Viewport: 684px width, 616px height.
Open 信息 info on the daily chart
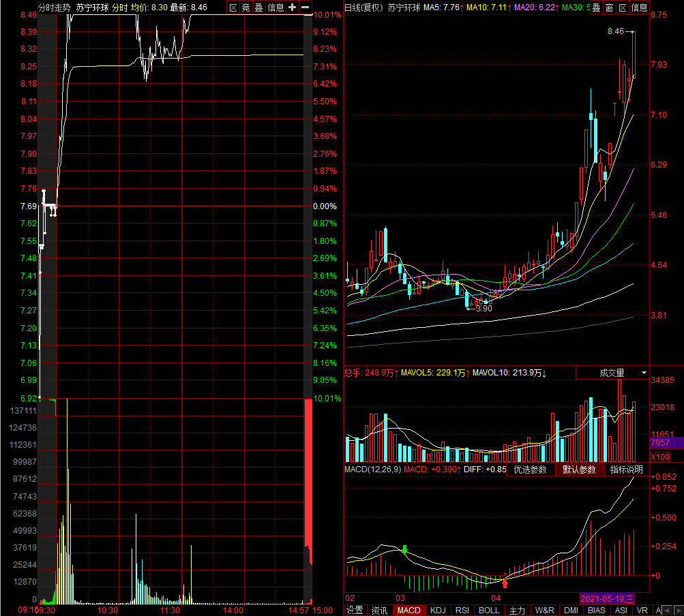(639, 7)
